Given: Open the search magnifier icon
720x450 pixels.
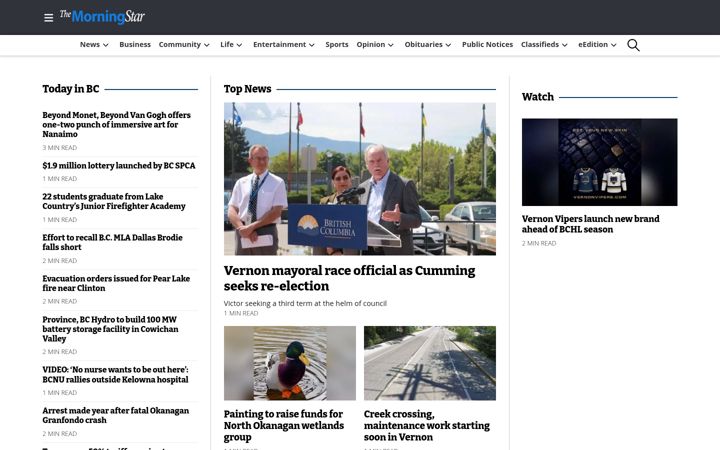Looking at the screenshot, I should tap(633, 45).
